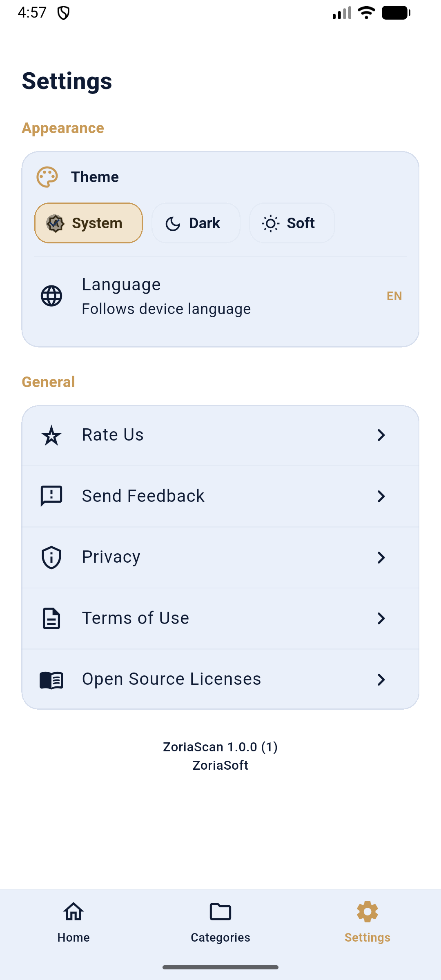The width and height of the screenshot is (441, 980).
Task: Tap the Settings tab gear icon
Action: coord(367,912)
